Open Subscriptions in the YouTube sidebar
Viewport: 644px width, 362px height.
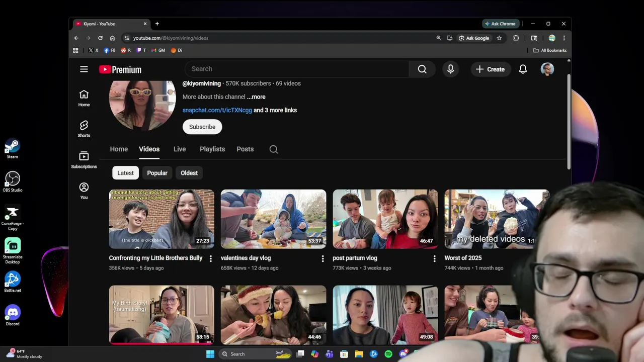coord(84,160)
